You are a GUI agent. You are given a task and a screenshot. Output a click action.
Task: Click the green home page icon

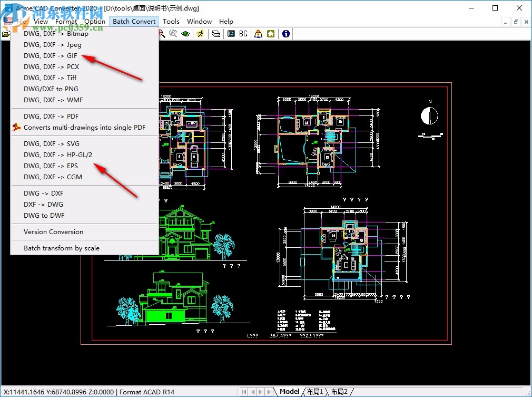click(270, 34)
